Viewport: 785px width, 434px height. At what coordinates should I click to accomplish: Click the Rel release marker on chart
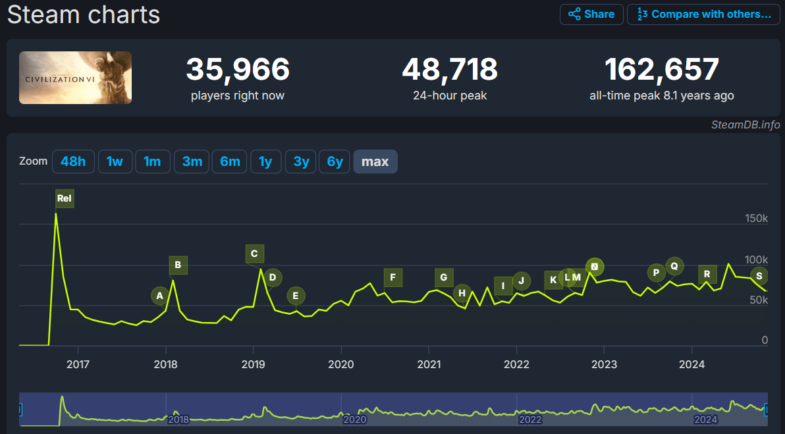pos(65,198)
